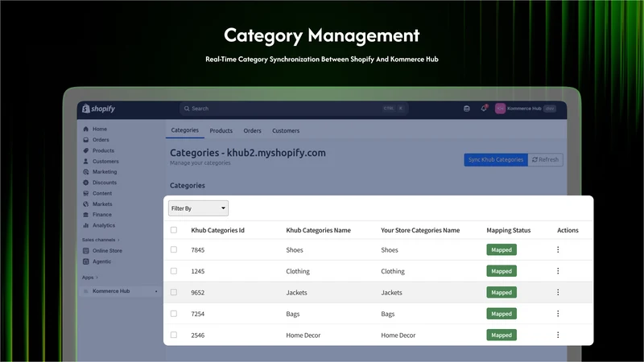
Task: Click the Home Decor Khub name cell
Action: [x=303, y=335]
